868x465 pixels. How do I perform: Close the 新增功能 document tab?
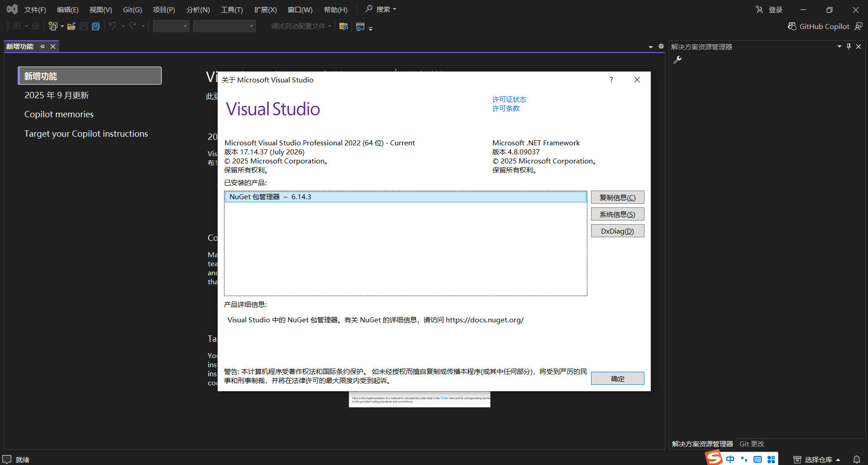click(53, 46)
